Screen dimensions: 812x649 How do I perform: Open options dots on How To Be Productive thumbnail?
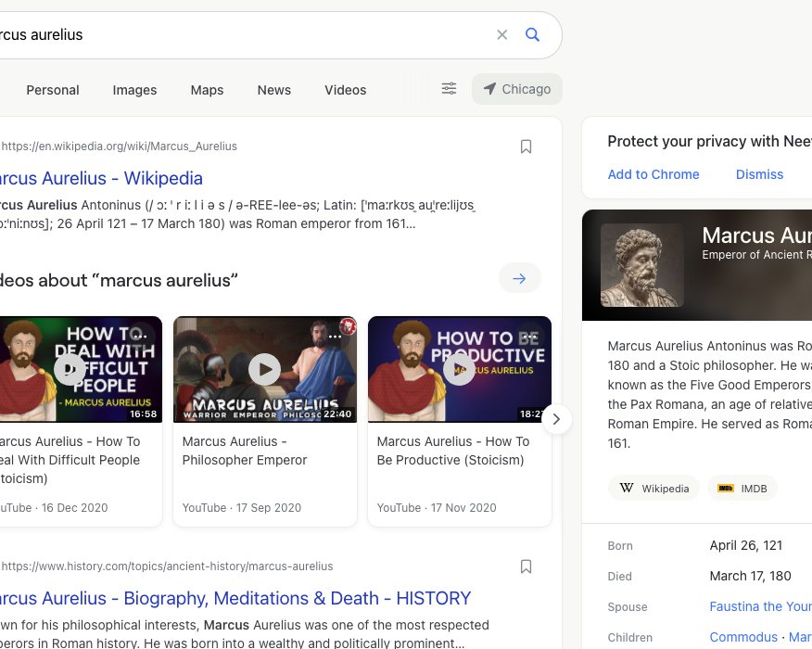529,337
